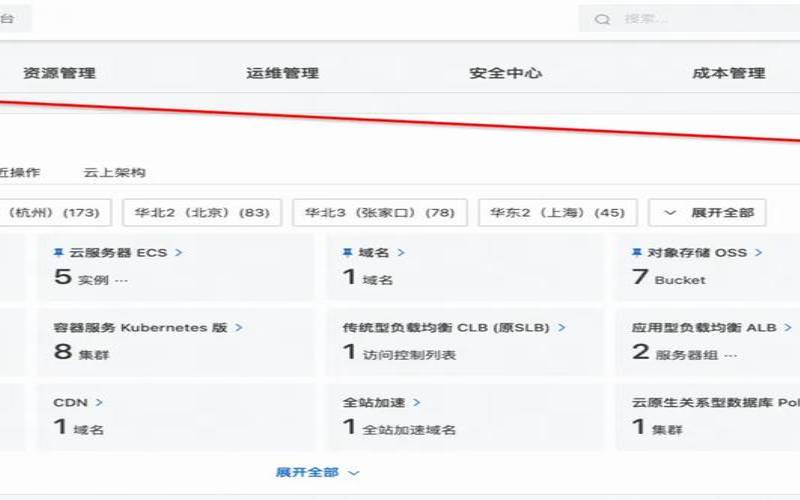Image resolution: width=800 pixels, height=500 pixels.
Task: Open the 运维管理 tab
Action: click(283, 73)
